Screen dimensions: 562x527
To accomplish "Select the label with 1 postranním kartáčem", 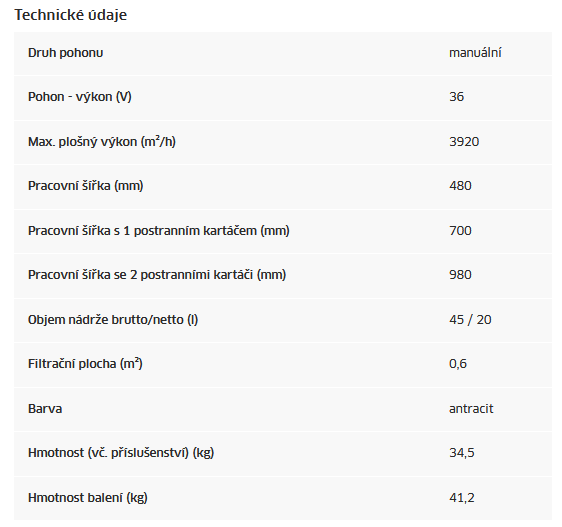I will 159,231.
